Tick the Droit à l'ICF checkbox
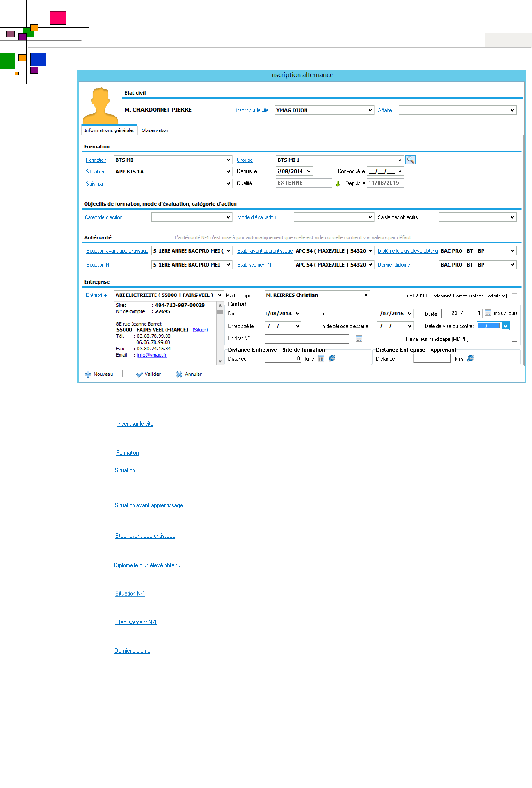 pos(514,295)
